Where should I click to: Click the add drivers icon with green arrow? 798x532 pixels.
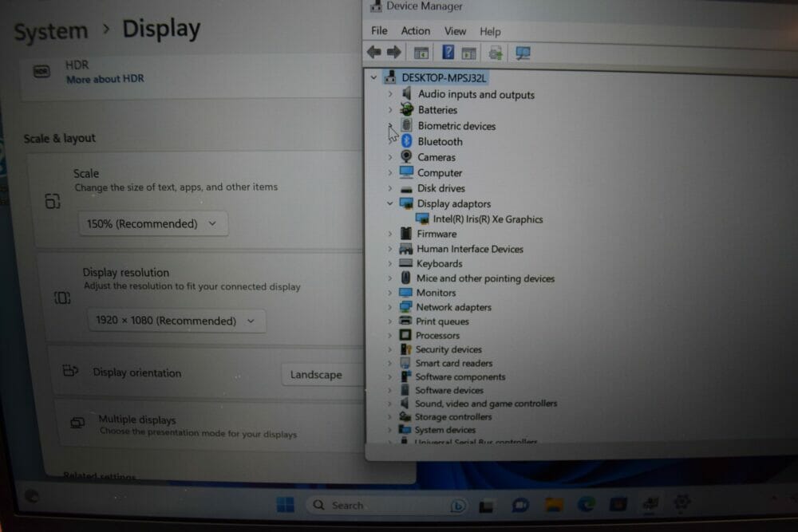[496, 53]
